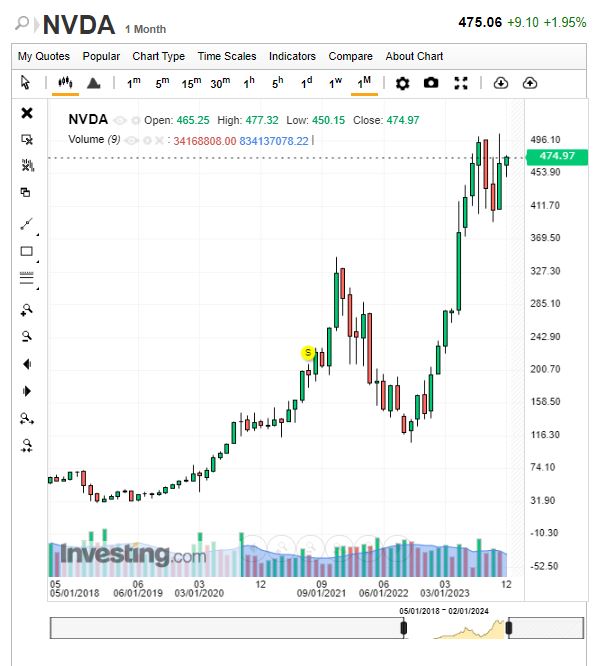Expand horizontal lines tool options arrow
The image size is (596, 666).
pyautogui.click(x=38, y=289)
